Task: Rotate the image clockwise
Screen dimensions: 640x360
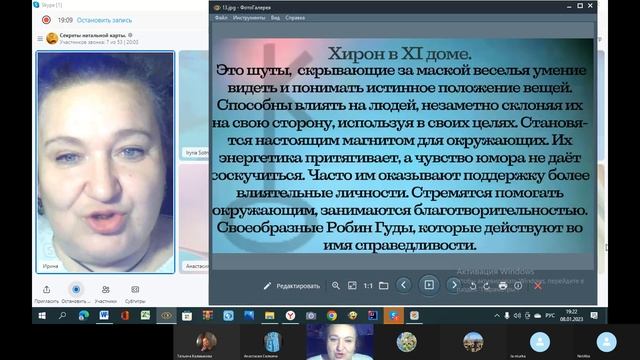Action: [x=487, y=286]
